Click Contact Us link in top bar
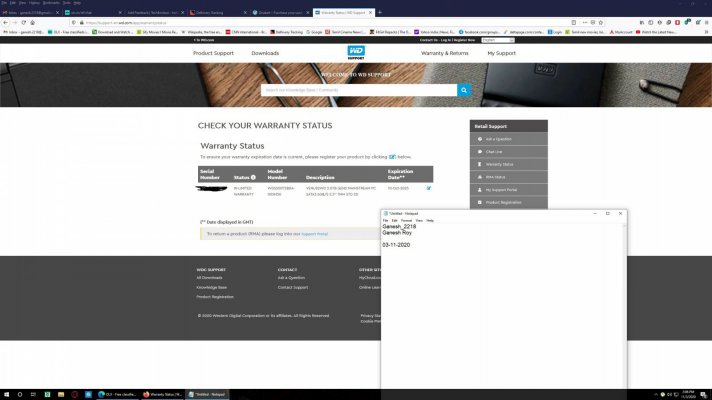Image resolution: width=712 pixels, height=400 pixels. coord(429,40)
